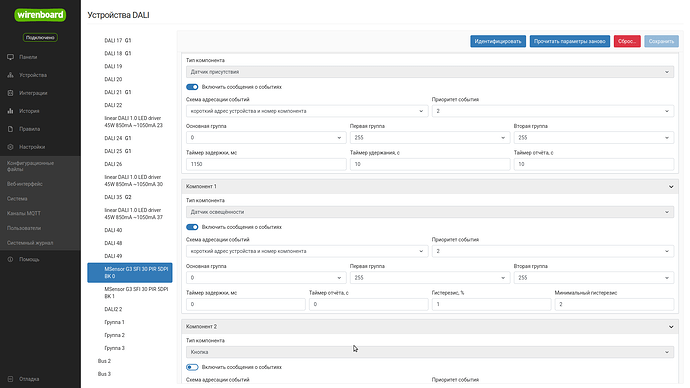Click the red Сброс button

pos(627,41)
